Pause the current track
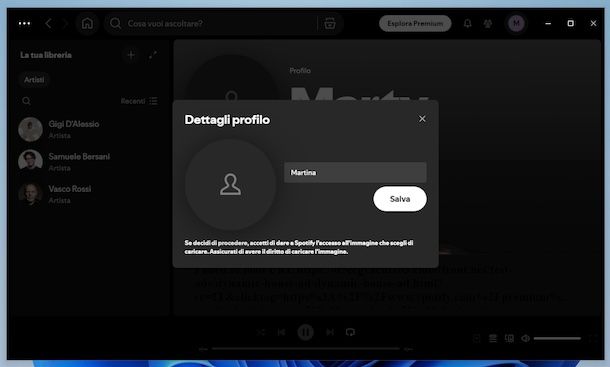The height and width of the screenshot is (367, 610). pyautogui.click(x=305, y=332)
